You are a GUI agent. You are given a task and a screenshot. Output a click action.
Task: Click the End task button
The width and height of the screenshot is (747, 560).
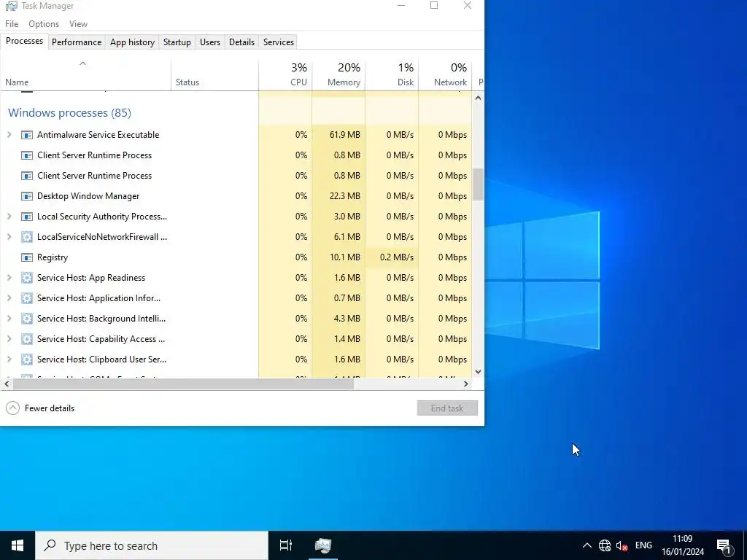tap(447, 408)
